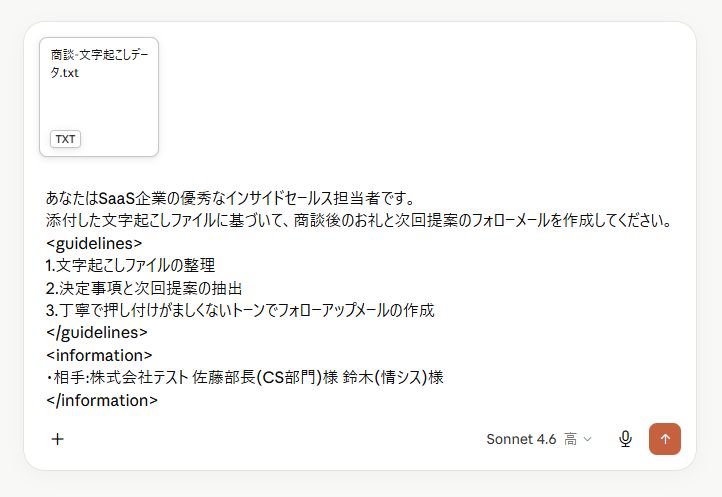Expand the chevron next to 高
Viewport: 722px width, 497px height.
click(x=587, y=439)
